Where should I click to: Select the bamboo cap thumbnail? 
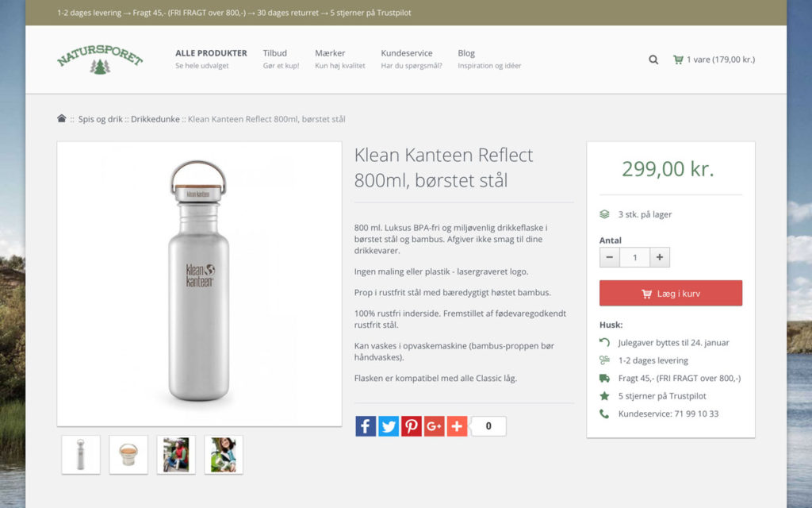pyautogui.click(x=128, y=455)
